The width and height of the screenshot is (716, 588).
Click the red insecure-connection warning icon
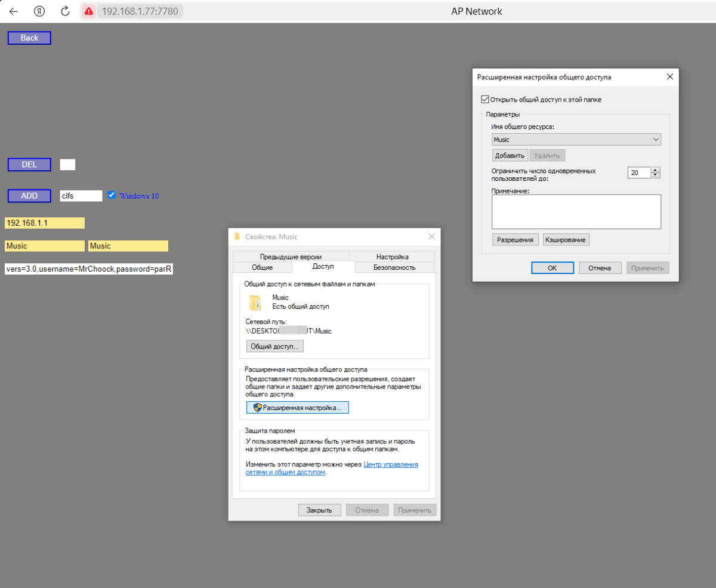(x=88, y=11)
